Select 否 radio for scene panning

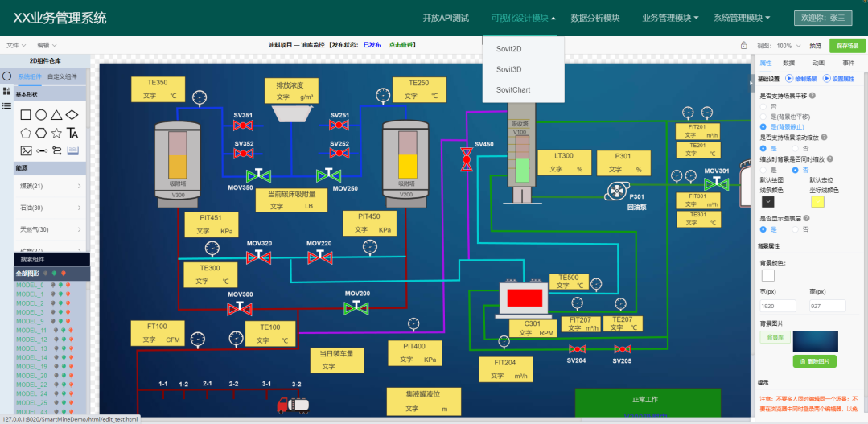763,106
